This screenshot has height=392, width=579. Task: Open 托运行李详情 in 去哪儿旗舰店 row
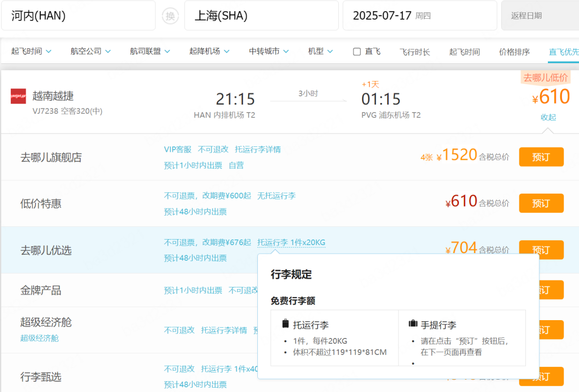point(258,149)
